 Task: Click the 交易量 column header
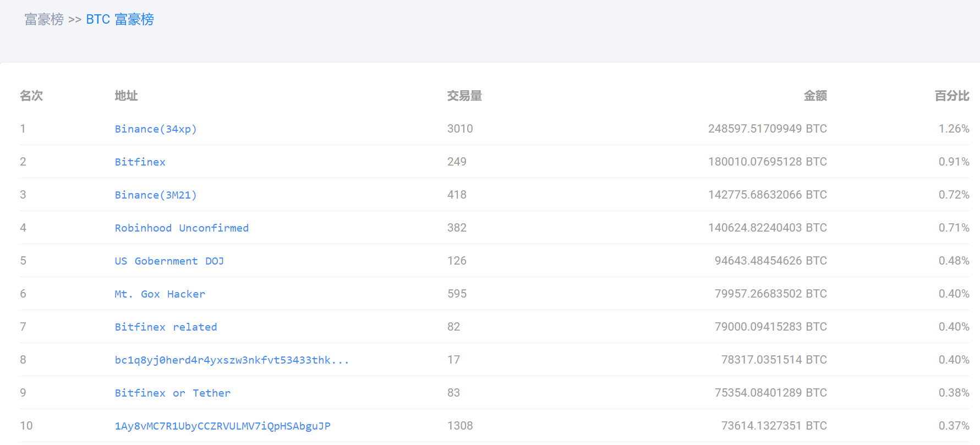[x=464, y=96]
